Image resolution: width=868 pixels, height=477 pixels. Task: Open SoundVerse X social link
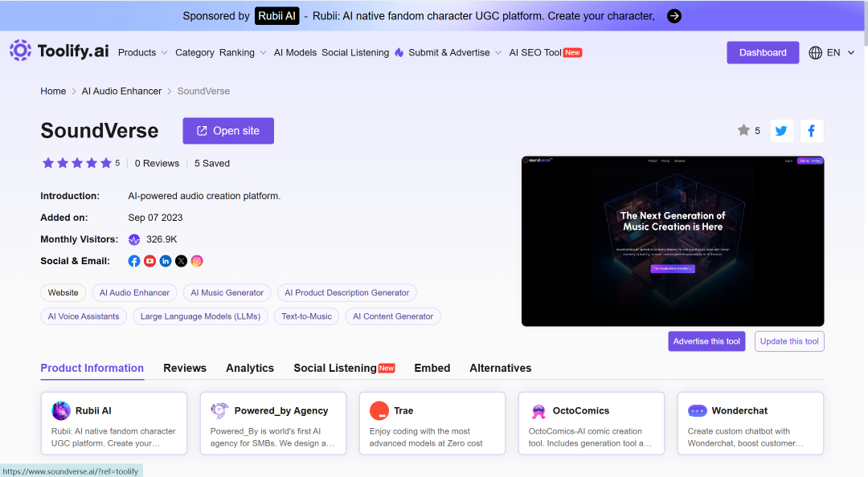[x=181, y=261]
